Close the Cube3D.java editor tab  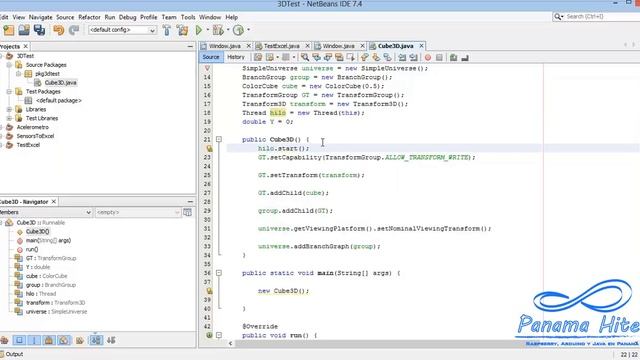pos(421,46)
